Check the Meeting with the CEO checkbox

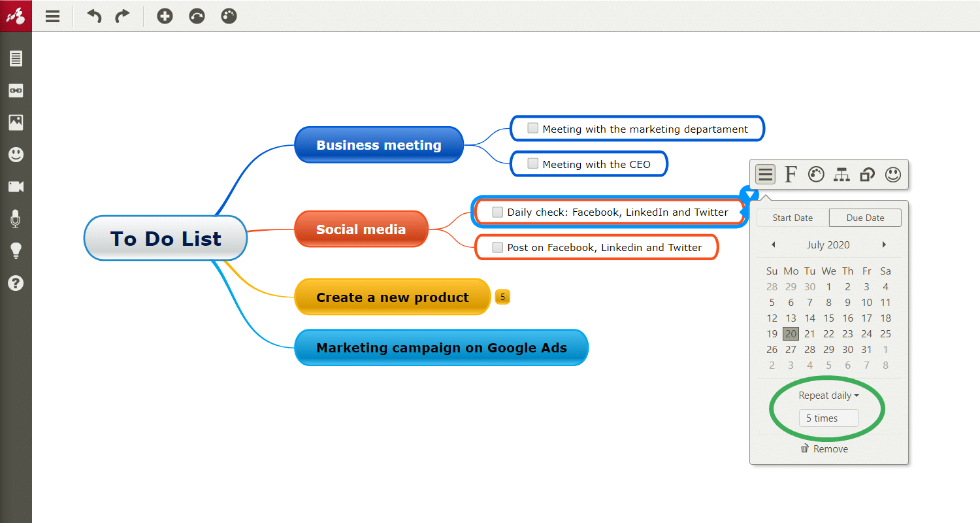pos(532,163)
